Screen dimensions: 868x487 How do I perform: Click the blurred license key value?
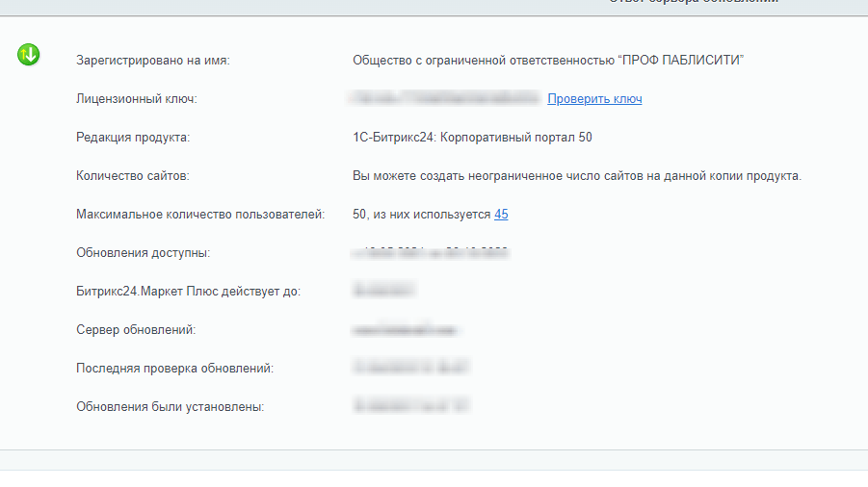pyautogui.click(x=445, y=98)
